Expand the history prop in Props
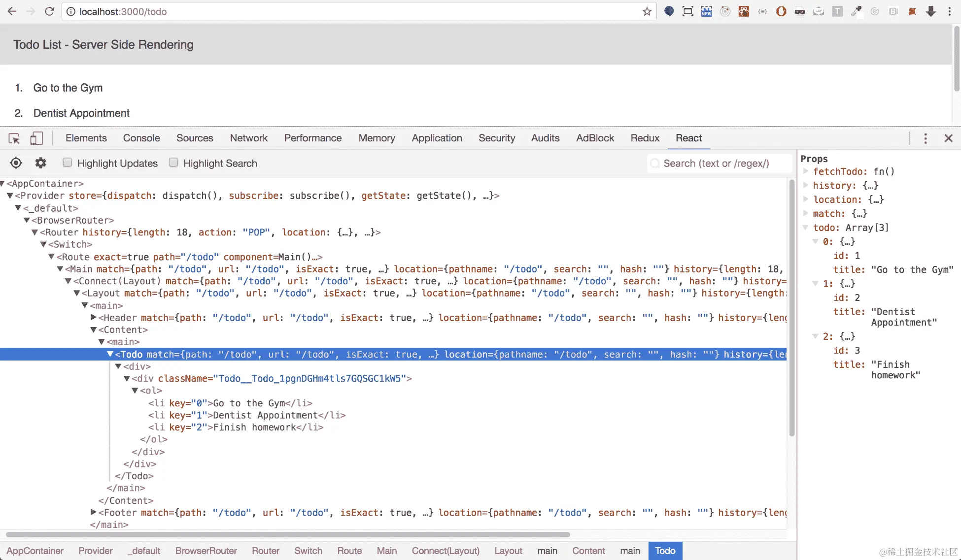Image resolution: width=961 pixels, height=560 pixels. [806, 185]
